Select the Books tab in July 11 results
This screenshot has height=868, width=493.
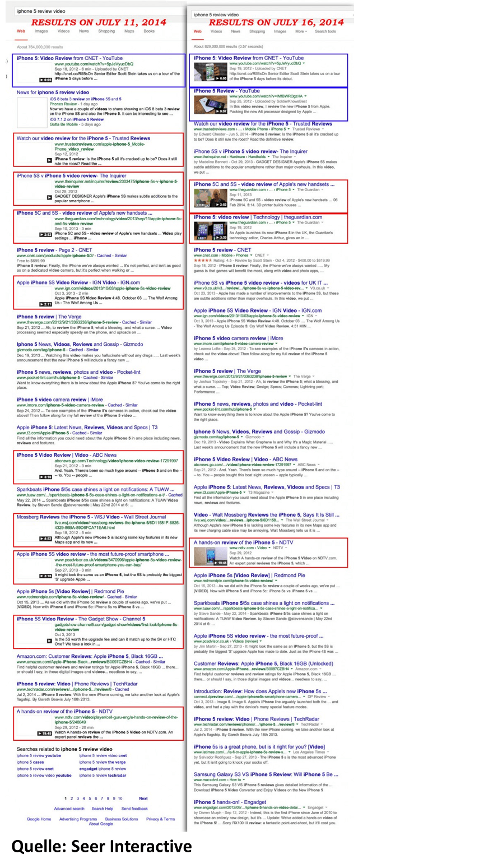pyautogui.click(x=149, y=31)
